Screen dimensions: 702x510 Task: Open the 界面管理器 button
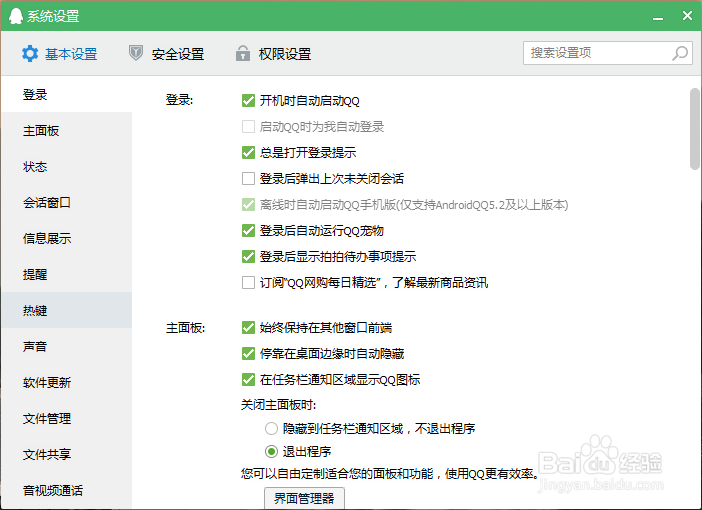tap(304, 498)
